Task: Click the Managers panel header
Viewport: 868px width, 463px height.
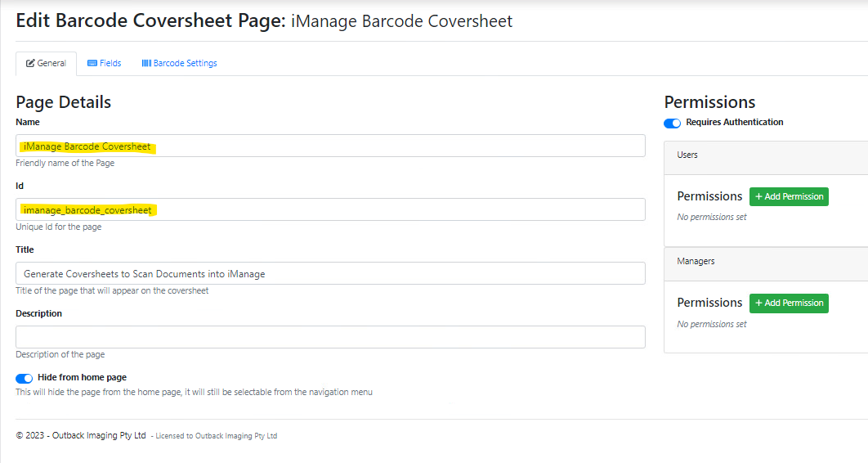Action: click(766, 262)
